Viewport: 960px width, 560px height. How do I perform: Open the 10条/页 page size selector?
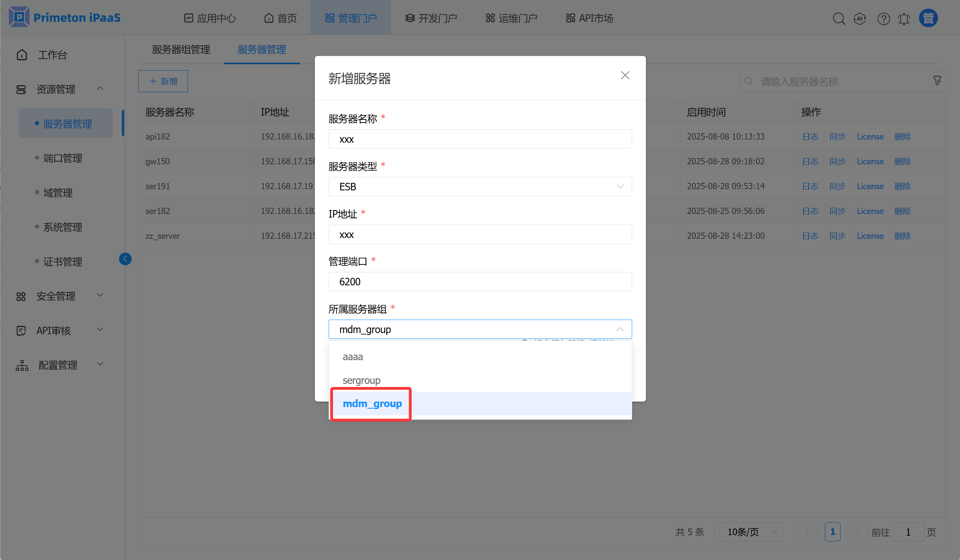(748, 532)
